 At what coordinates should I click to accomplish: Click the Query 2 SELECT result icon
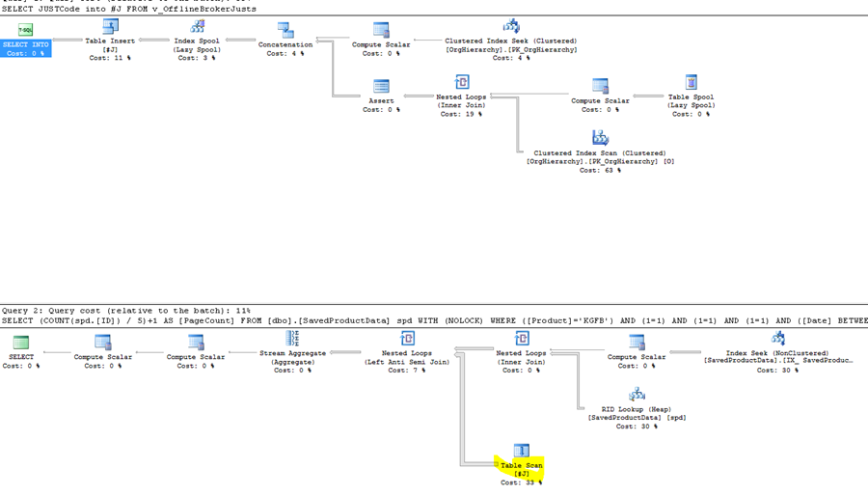pos(21,343)
